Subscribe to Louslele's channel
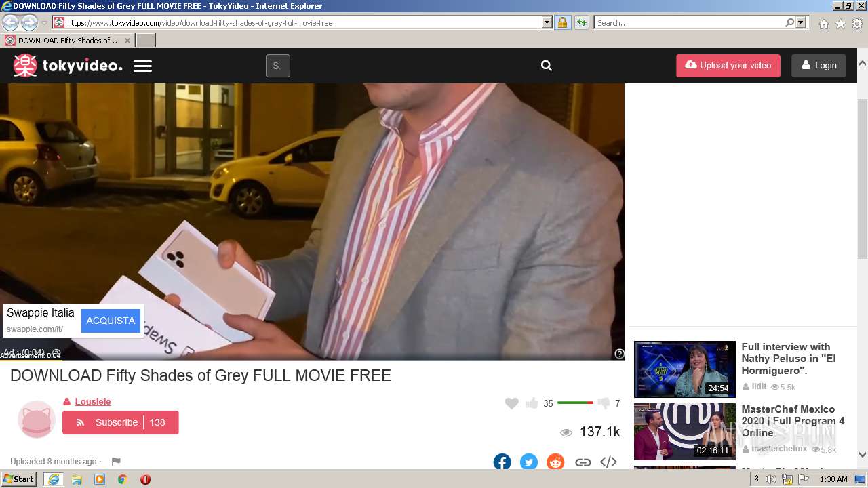 coord(120,422)
